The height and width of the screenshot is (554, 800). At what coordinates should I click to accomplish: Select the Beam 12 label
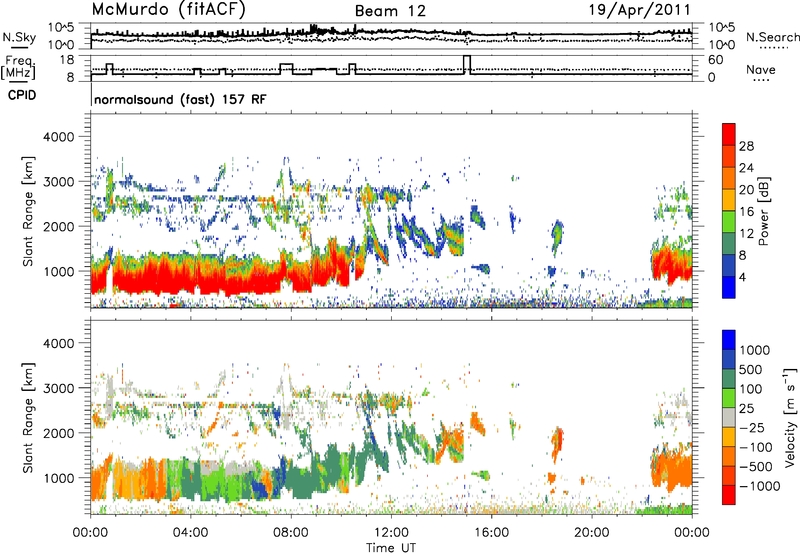tap(390, 11)
